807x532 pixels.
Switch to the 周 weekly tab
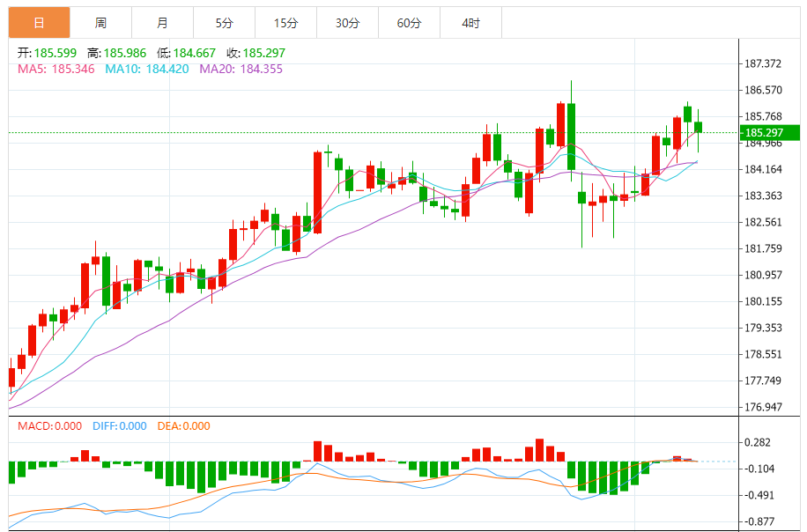click(x=100, y=23)
